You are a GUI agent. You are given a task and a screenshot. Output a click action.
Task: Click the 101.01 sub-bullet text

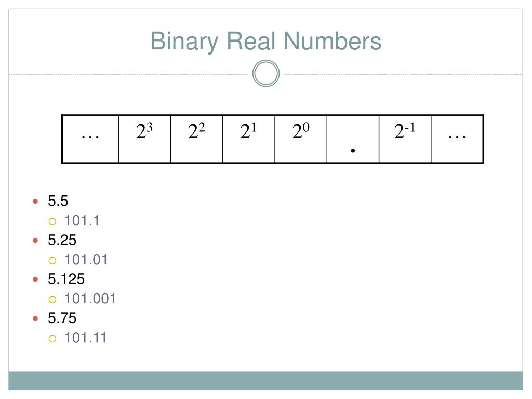point(86,260)
